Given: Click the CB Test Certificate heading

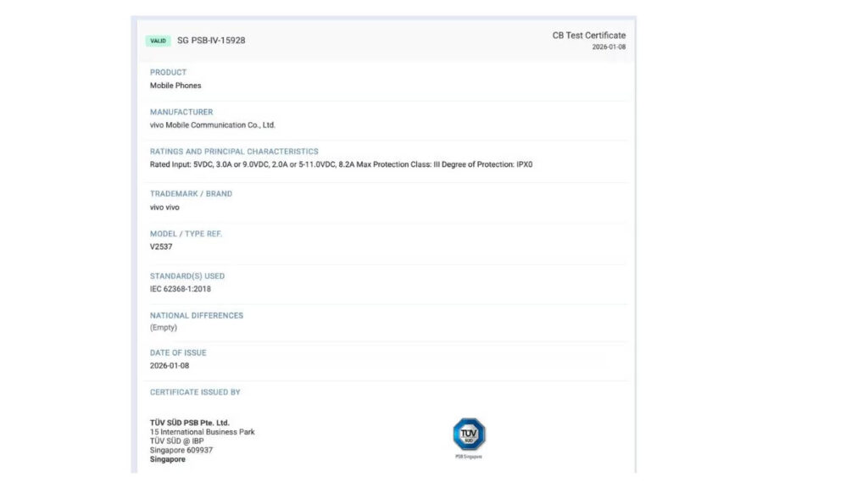Looking at the screenshot, I should [x=588, y=36].
